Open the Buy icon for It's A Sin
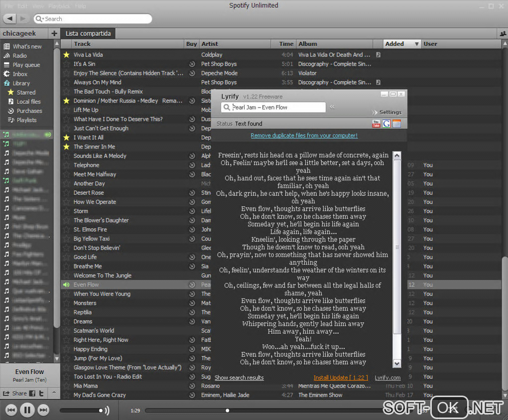This screenshot has height=420, width=508. [x=192, y=64]
